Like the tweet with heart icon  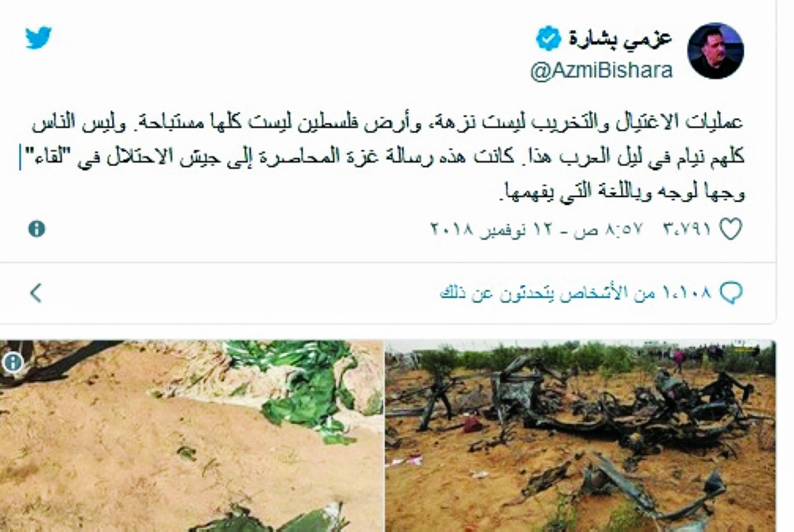point(730,229)
